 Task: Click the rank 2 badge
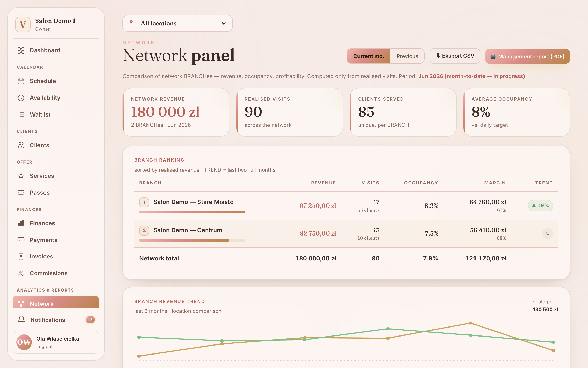(144, 230)
